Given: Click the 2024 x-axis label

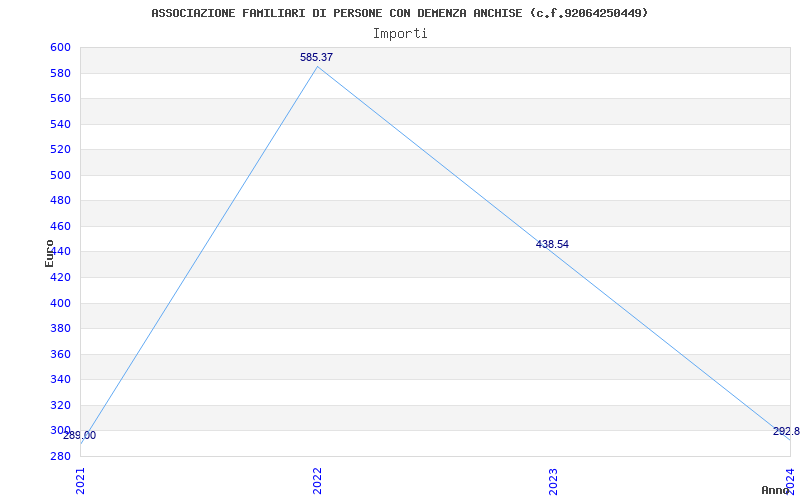Looking at the screenshot, I should (x=790, y=480).
